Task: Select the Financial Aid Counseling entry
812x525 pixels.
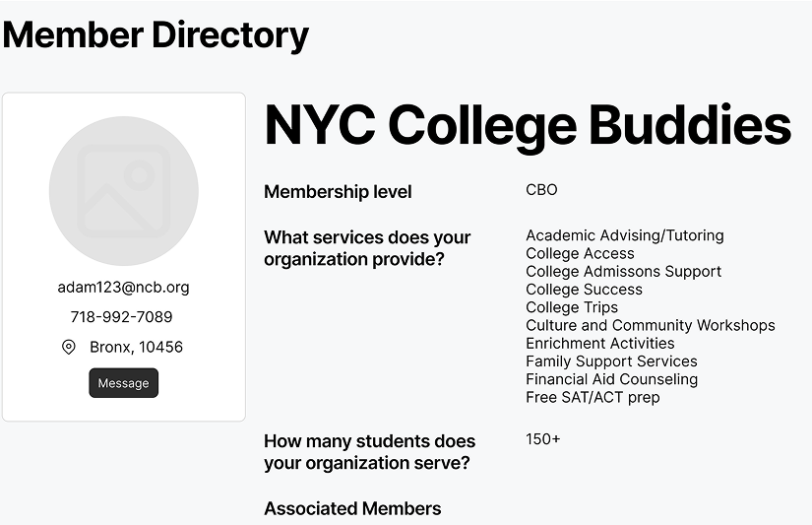Action: tap(611, 379)
